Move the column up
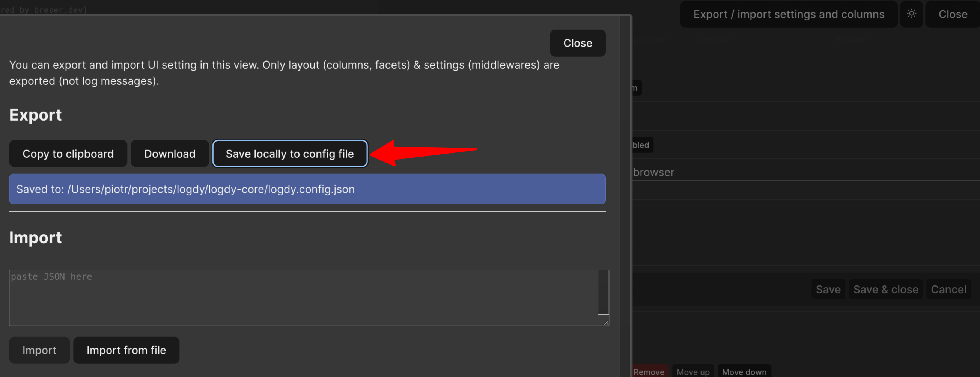Image resolution: width=980 pixels, height=377 pixels. [693, 371]
